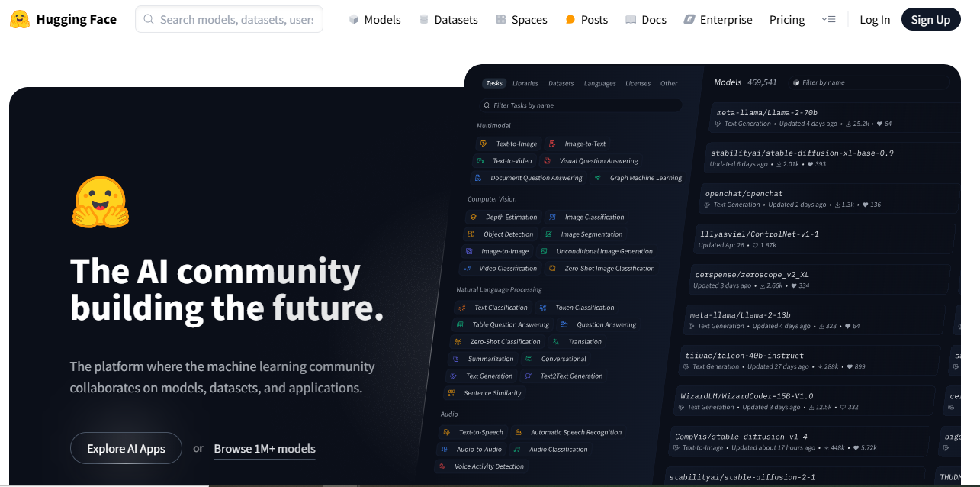Click the Explore AI Apps button
This screenshot has height=487, width=980.
126,448
